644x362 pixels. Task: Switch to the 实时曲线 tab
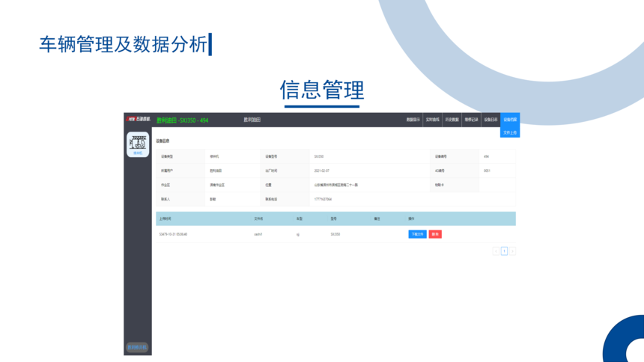(x=433, y=120)
